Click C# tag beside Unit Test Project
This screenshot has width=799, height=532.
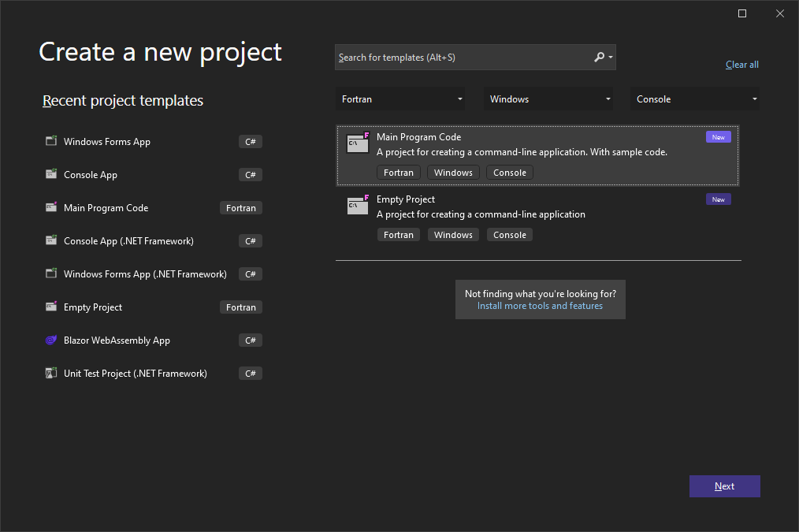pyautogui.click(x=251, y=373)
